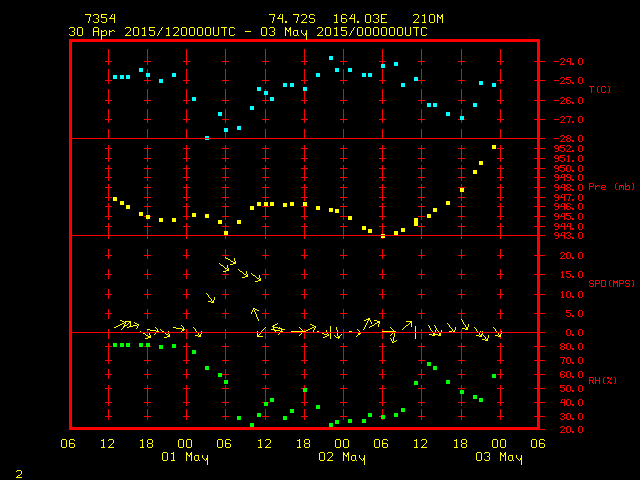Click the "946.0" pressure tick value
This screenshot has height=480, width=640.
click(568, 207)
